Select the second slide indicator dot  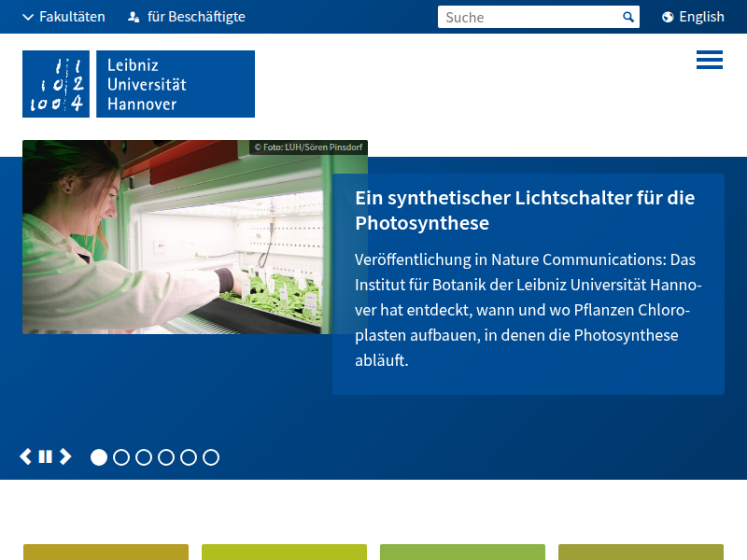[121, 457]
